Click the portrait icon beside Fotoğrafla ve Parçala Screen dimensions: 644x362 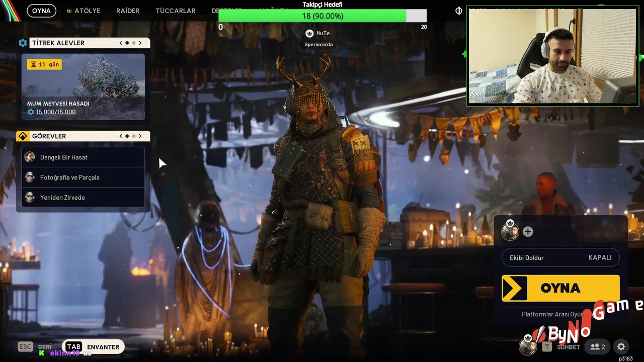pos(30,177)
